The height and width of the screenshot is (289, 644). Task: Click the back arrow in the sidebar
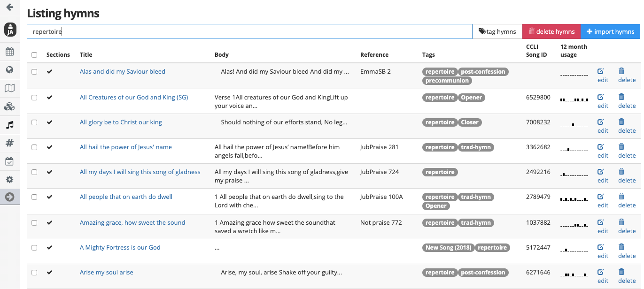[x=9, y=8]
